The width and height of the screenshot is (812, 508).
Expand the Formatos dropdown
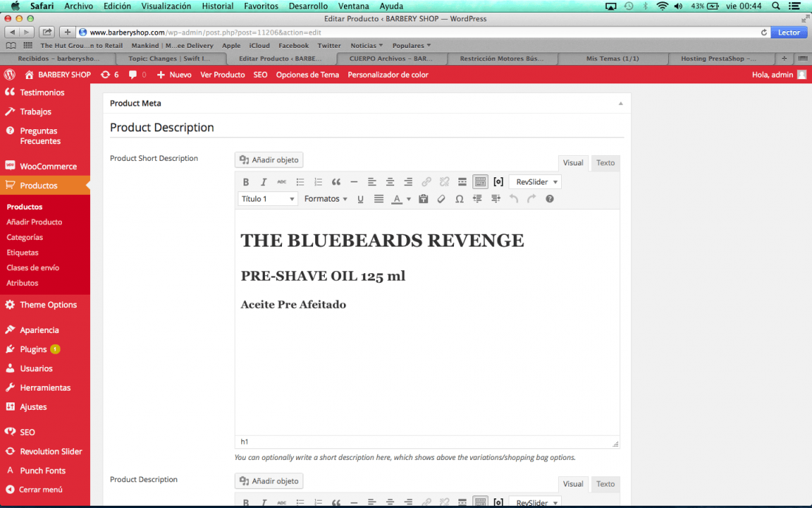pyautogui.click(x=326, y=199)
